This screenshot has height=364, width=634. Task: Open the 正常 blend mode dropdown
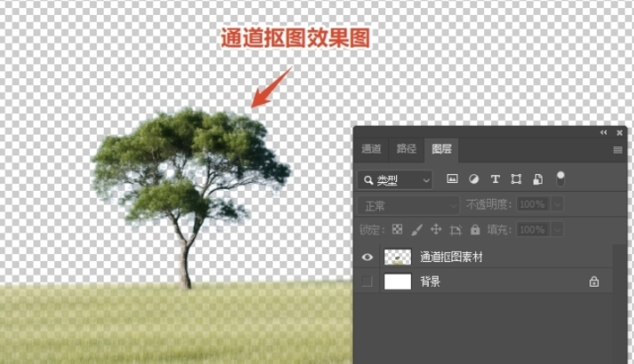408,206
